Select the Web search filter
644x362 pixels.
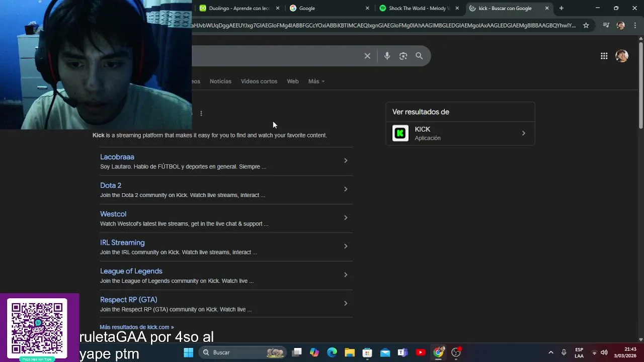(x=293, y=81)
